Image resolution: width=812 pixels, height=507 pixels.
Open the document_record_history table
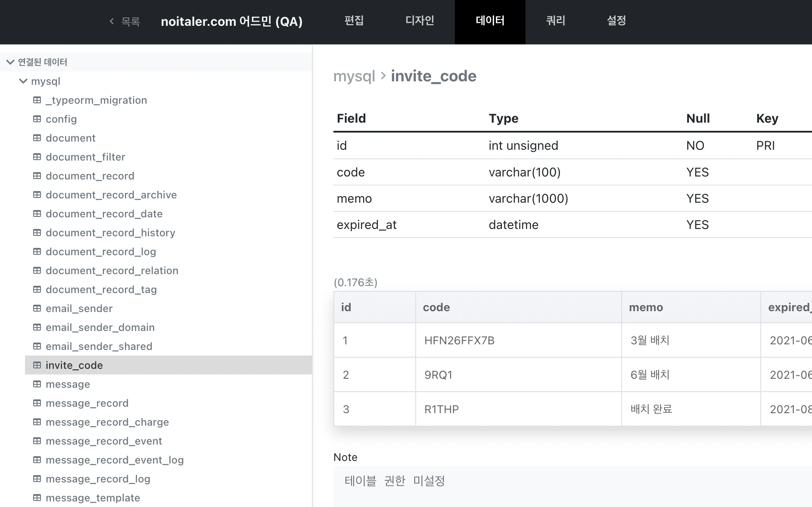(x=110, y=233)
